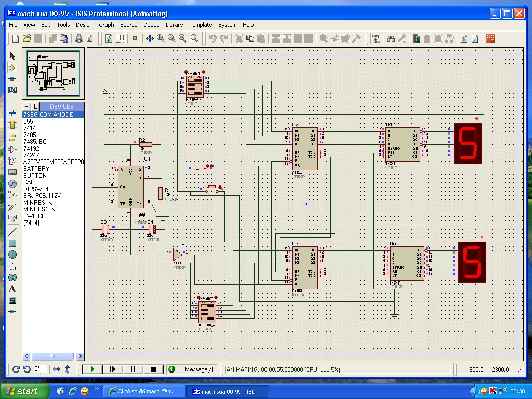The height and width of the screenshot is (399, 532).
Task: Open the Debug menu
Action: [151, 25]
